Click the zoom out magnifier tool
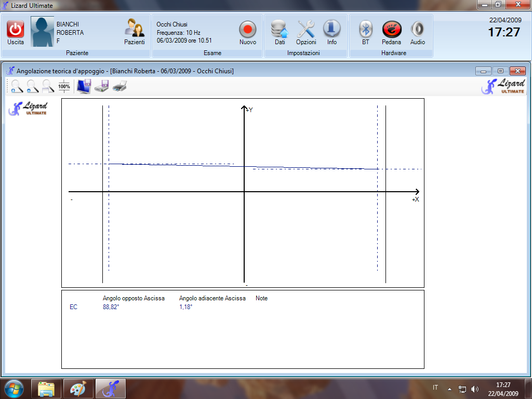This screenshot has width=532, height=399. 32,86
